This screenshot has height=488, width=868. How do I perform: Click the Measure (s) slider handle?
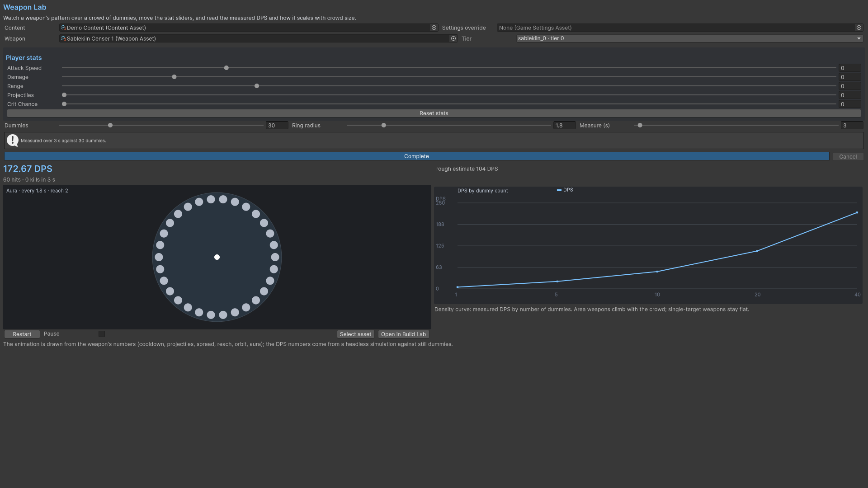click(x=640, y=125)
